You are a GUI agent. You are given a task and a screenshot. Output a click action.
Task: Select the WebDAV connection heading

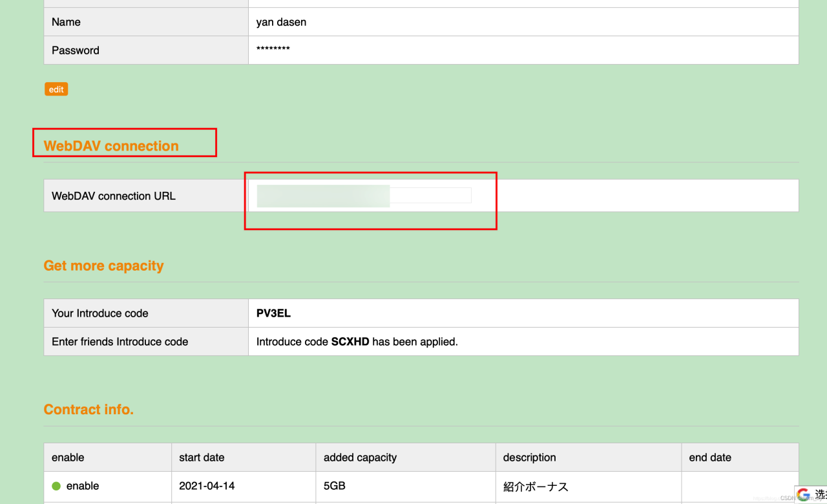click(x=110, y=145)
